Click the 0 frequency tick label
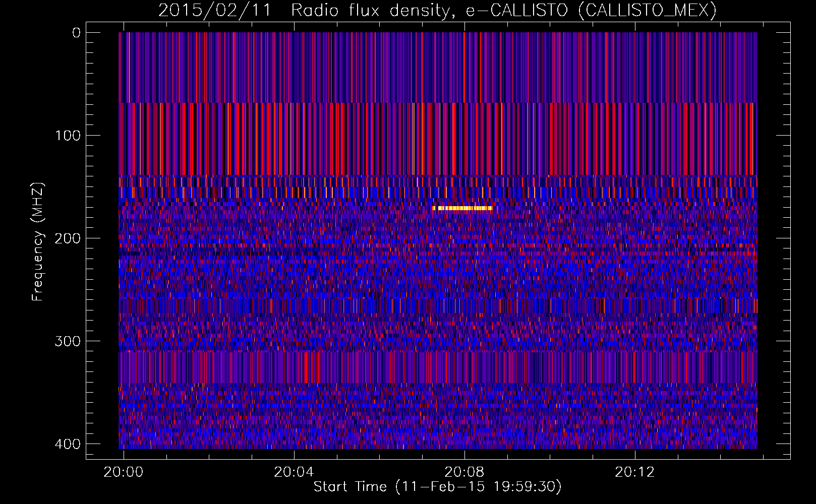This screenshot has height=504, width=816. (76, 33)
